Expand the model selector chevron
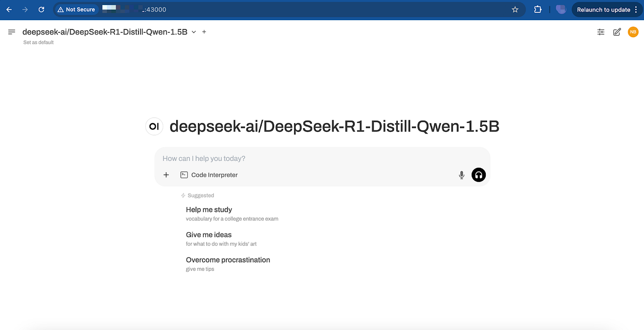The image size is (644, 330). [x=194, y=32]
